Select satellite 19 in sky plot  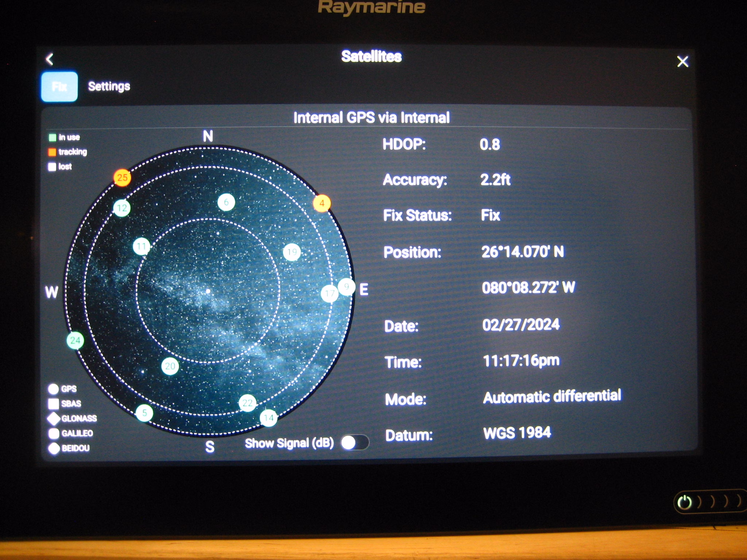point(292,252)
